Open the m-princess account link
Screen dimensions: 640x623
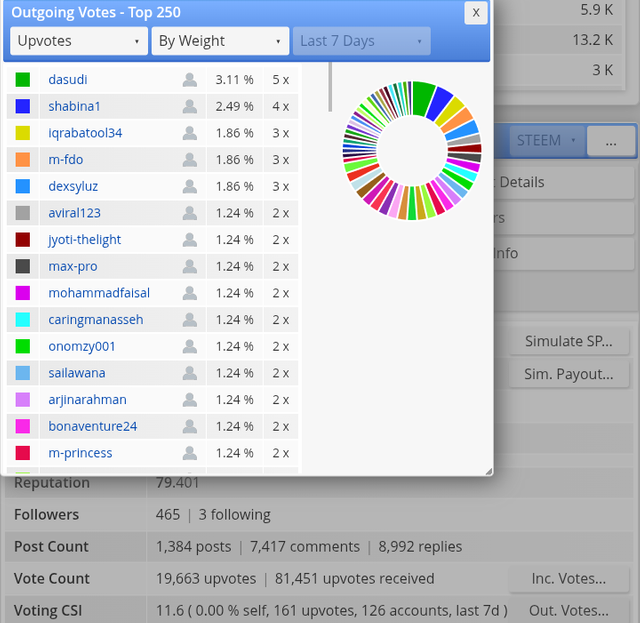[80, 453]
